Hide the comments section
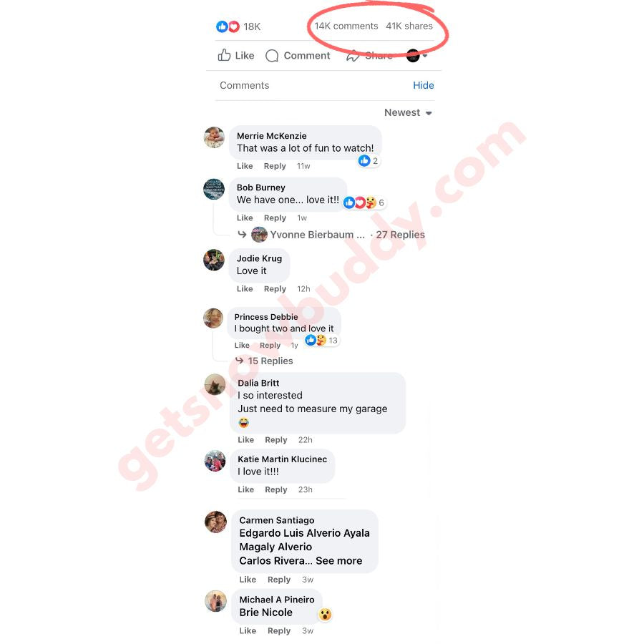Image resolution: width=644 pixels, height=644 pixels. coord(424,85)
